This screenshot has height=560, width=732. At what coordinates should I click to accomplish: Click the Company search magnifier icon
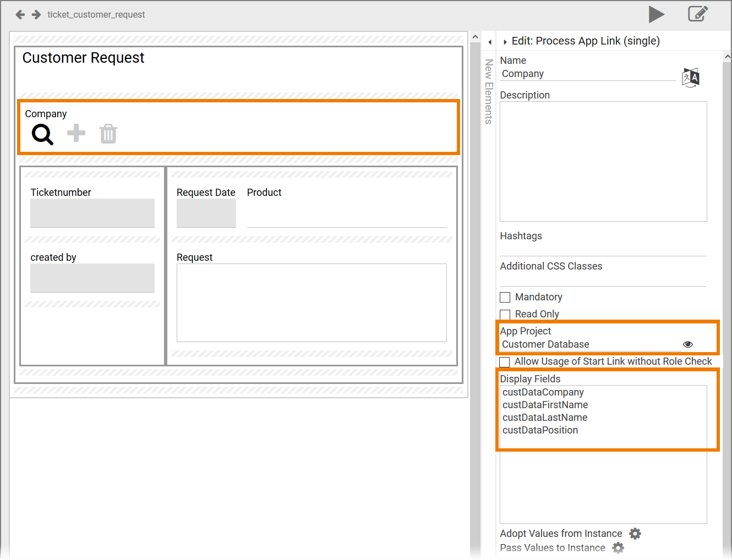(x=42, y=134)
